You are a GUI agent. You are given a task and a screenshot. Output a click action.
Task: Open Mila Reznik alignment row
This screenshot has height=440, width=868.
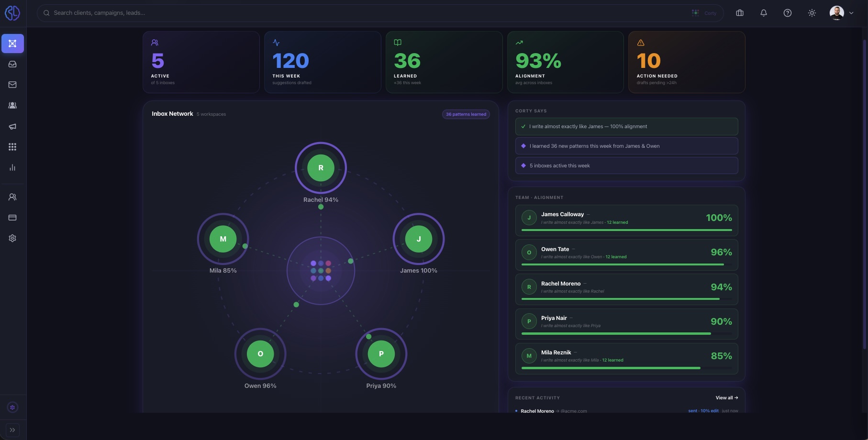click(x=626, y=358)
